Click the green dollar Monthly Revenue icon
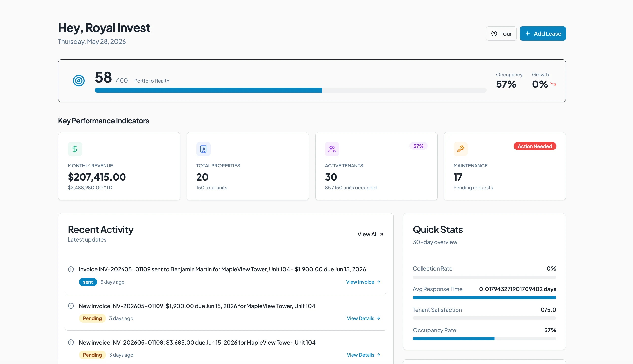 (x=75, y=149)
